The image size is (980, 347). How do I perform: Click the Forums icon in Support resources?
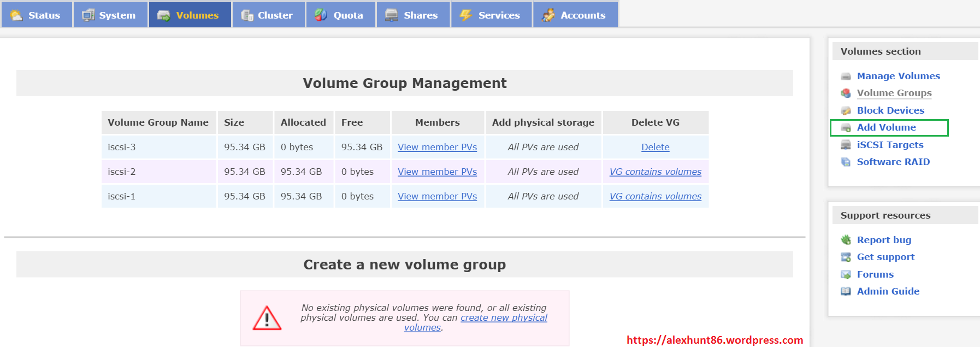coord(846,275)
